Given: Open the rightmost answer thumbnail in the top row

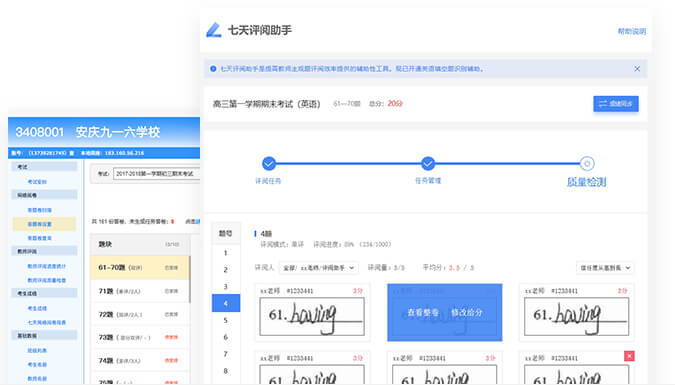Looking at the screenshot, I should coord(576,317).
